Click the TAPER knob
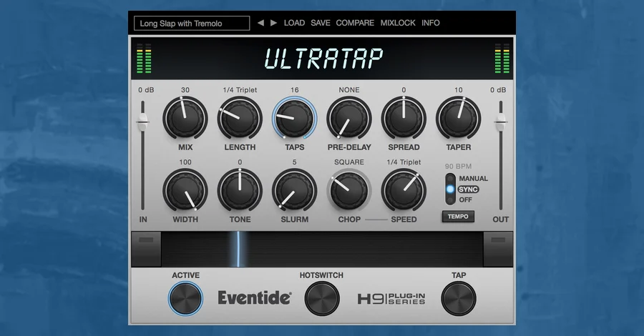Image resolution: width=644 pixels, height=336 pixels. [x=459, y=119]
